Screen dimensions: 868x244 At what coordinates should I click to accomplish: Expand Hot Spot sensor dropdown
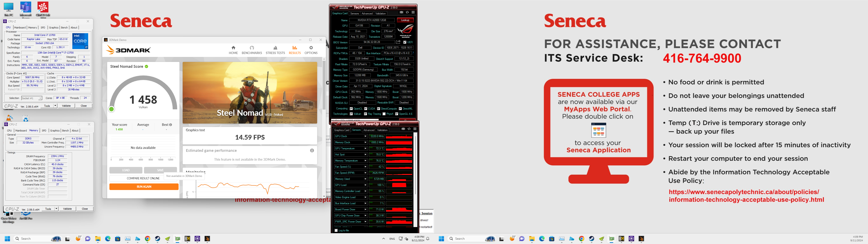pyautogui.click(x=365, y=154)
